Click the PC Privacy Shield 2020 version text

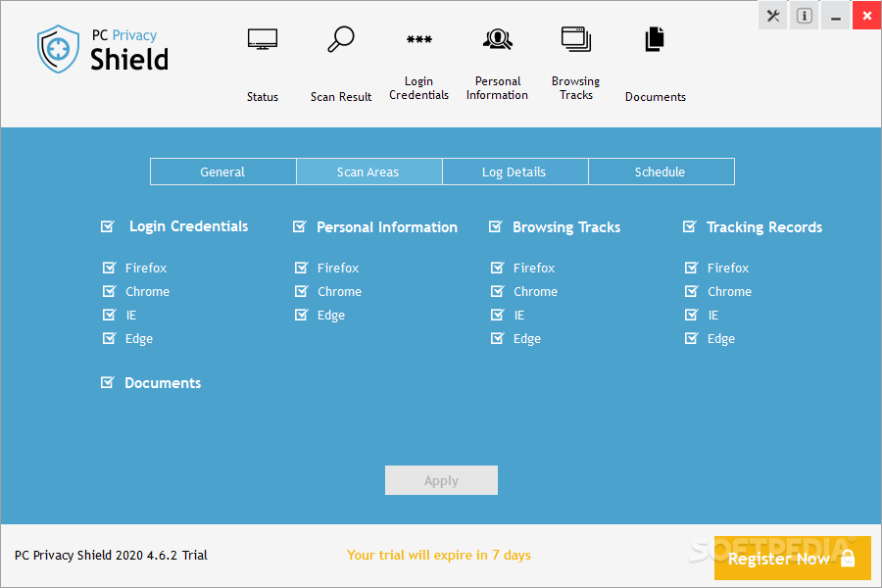(x=111, y=556)
